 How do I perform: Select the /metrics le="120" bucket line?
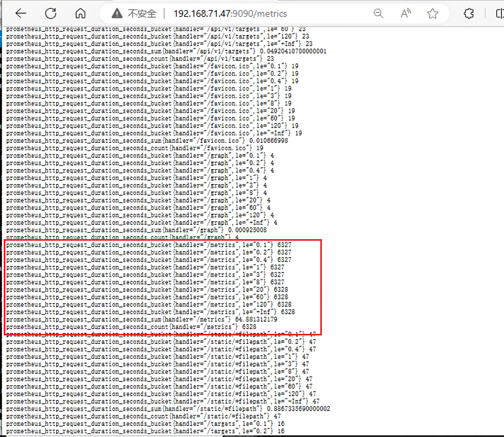pyautogui.click(x=149, y=304)
